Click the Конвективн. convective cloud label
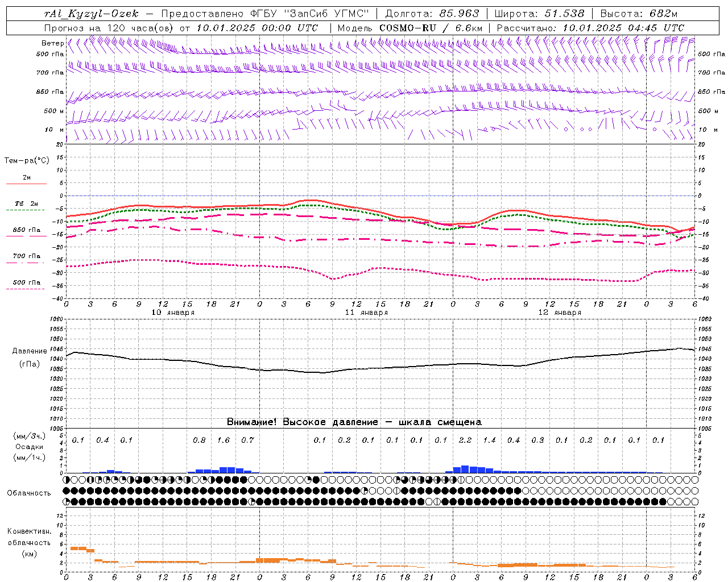Viewport: 728px width, 582px height. coord(29,532)
